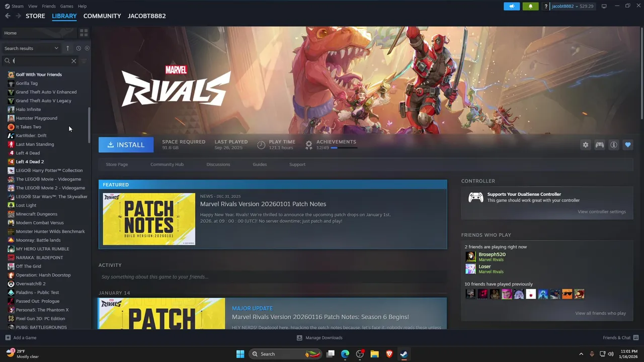Toggle show ready-to-play games filter

tap(87, 48)
